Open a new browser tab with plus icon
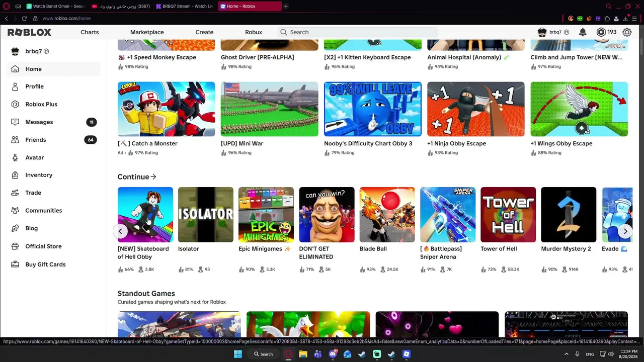The width and height of the screenshot is (644, 362). pyautogui.click(x=286, y=6)
